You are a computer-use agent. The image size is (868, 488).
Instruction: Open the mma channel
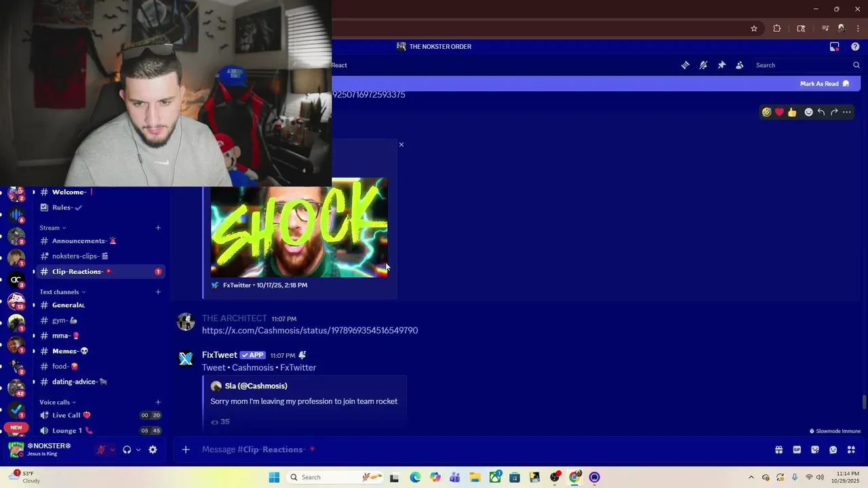coord(100,335)
